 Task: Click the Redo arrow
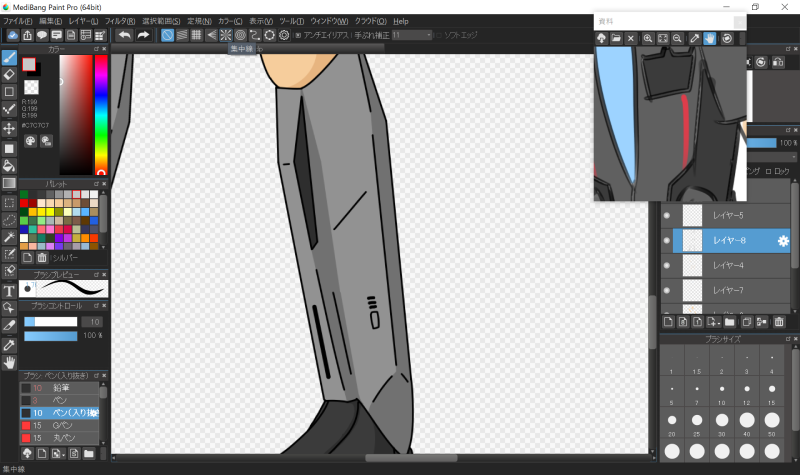pyautogui.click(x=143, y=35)
